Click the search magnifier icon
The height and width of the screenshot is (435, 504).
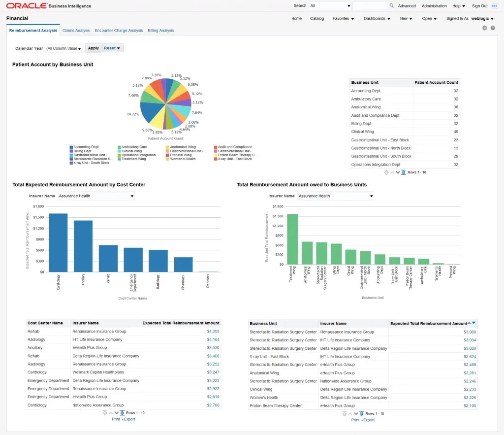click(x=391, y=5)
